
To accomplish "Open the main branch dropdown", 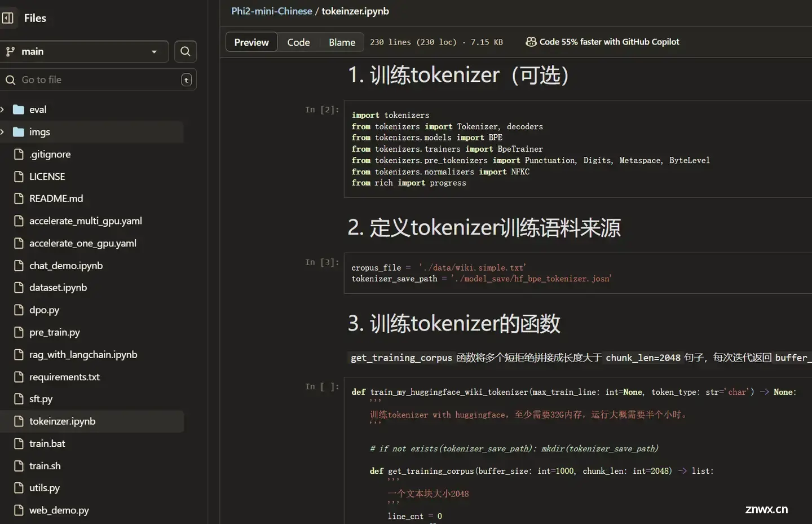I will pyautogui.click(x=83, y=51).
